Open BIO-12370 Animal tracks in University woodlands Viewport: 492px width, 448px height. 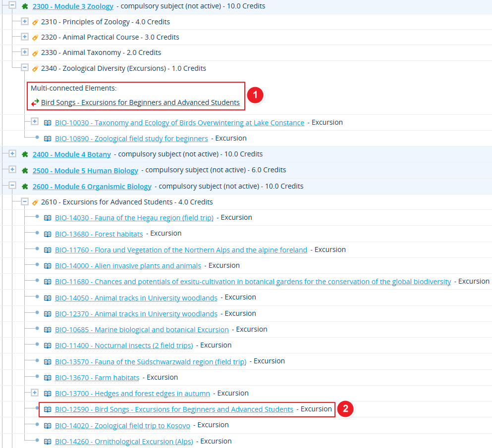[x=136, y=314]
